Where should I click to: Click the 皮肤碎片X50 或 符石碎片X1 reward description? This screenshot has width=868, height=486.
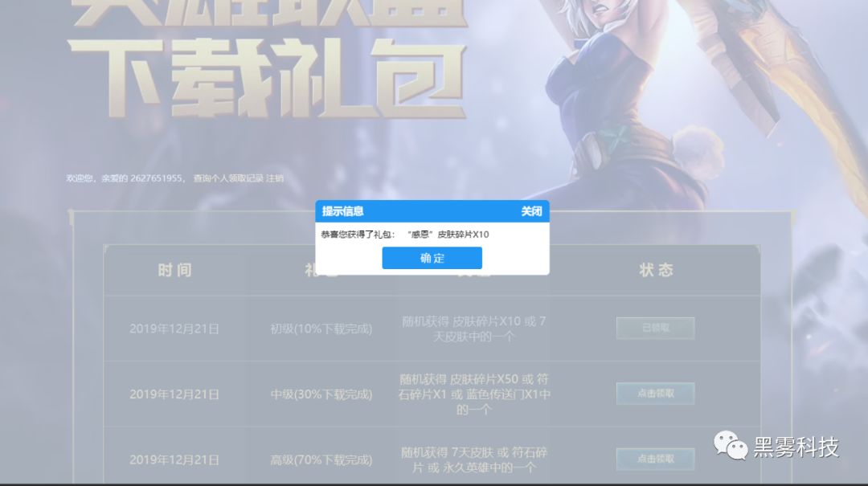(x=474, y=394)
